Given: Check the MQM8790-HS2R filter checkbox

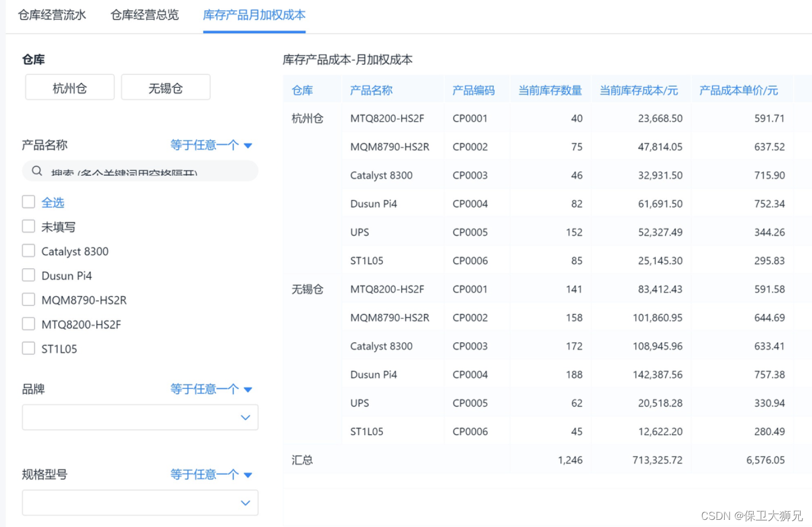Looking at the screenshot, I should [x=28, y=300].
